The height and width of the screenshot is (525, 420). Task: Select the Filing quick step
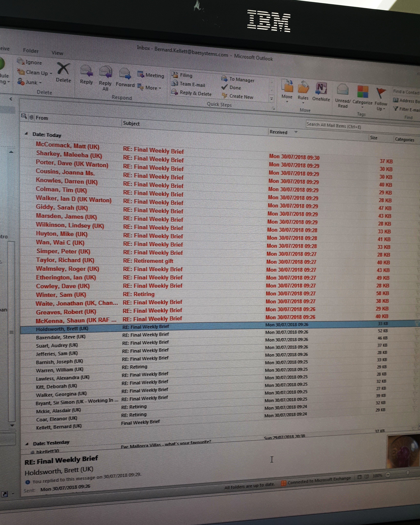182,75
